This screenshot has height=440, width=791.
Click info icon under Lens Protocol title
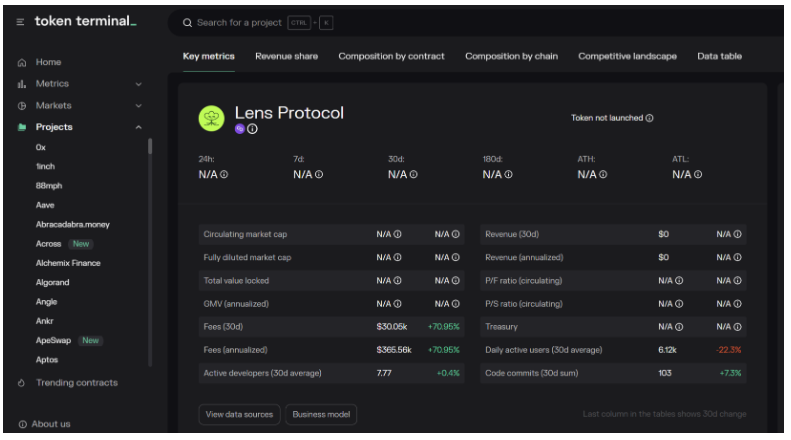point(252,129)
